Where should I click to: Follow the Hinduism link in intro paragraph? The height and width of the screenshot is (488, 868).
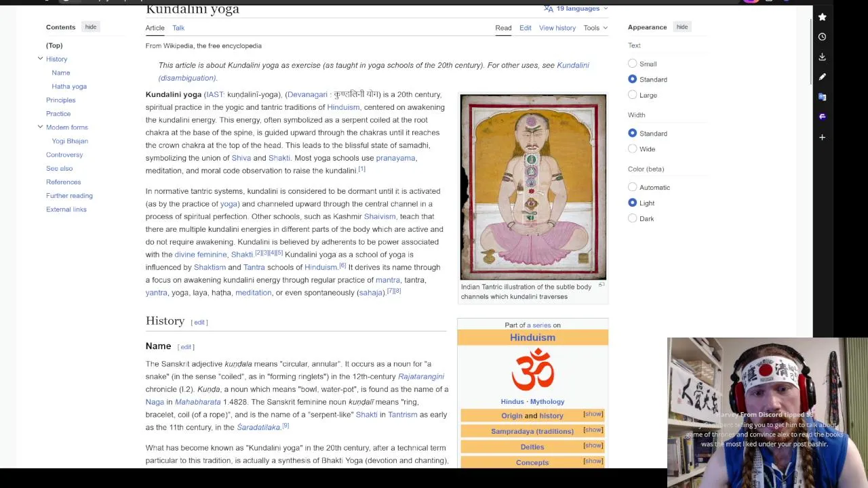[343, 107]
